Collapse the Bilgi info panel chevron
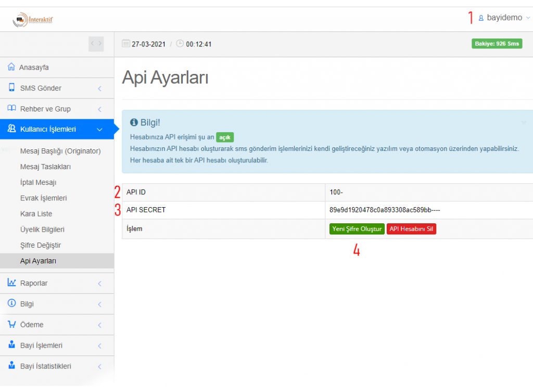This screenshot has width=533, height=392. coord(523,123)
